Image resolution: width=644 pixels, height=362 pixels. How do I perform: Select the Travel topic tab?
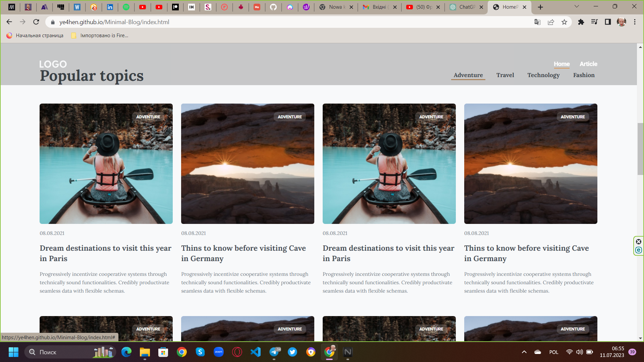(x=505, y=75)
